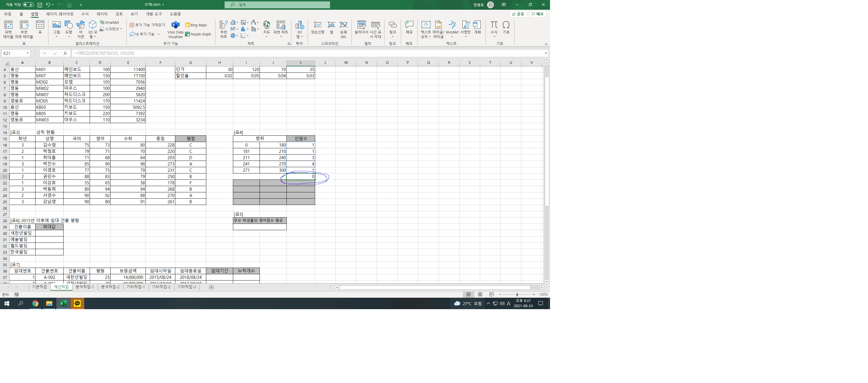Image resolution: width=868 pixels, height=383 pixels.
Task: Click the save icon in title bar
Action: coord(40,5)
